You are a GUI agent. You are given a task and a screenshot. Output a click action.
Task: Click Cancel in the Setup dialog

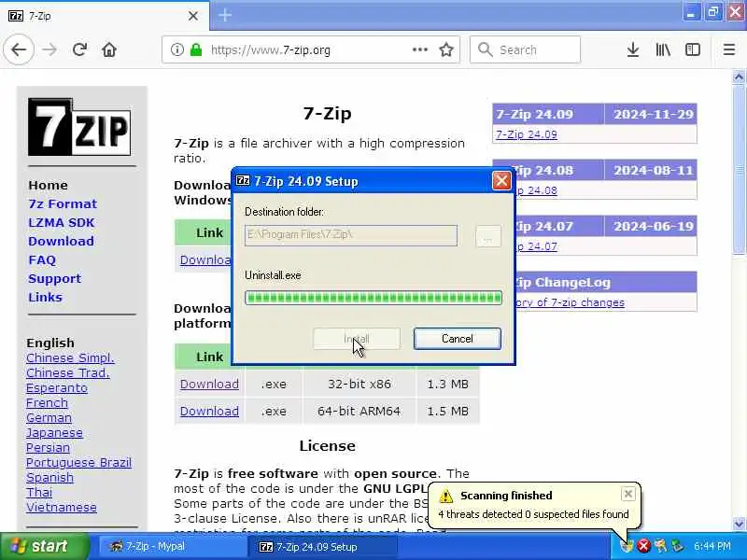click(458, 339)
